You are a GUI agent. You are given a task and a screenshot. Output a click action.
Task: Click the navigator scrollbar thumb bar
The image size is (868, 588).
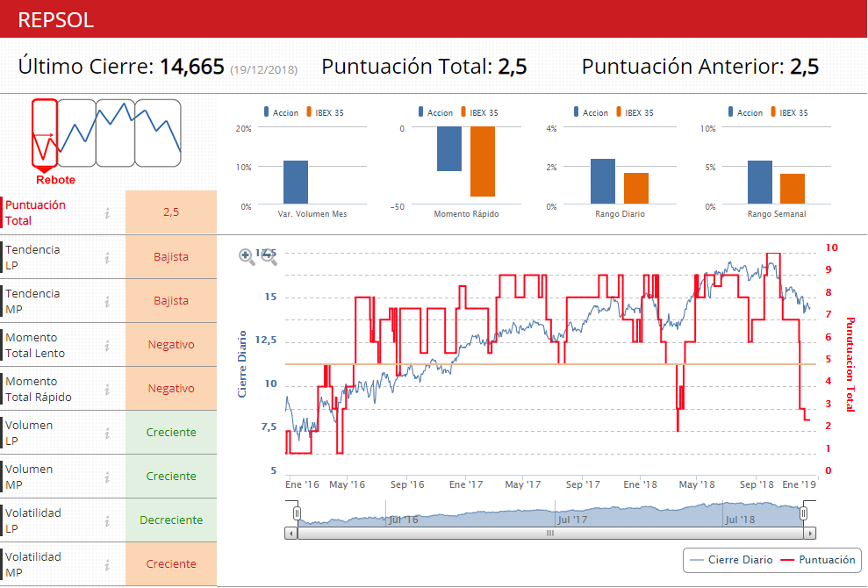(550, 534)
